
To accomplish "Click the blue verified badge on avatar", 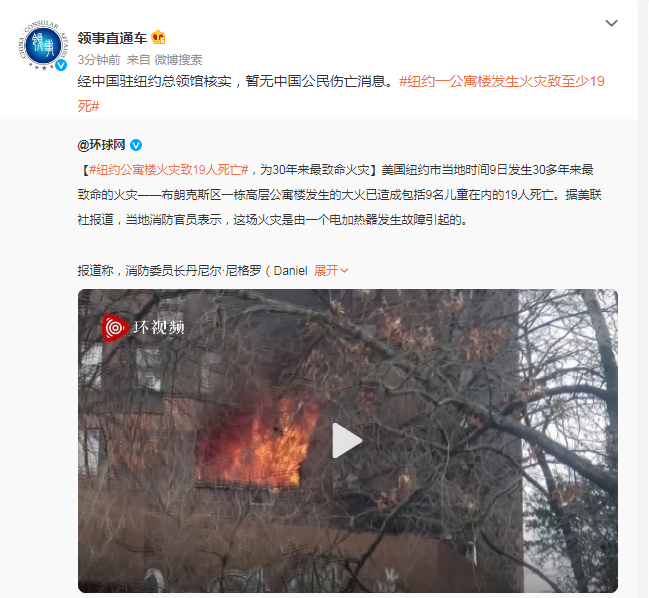I will pyautogui.click(x=61, y=65).
